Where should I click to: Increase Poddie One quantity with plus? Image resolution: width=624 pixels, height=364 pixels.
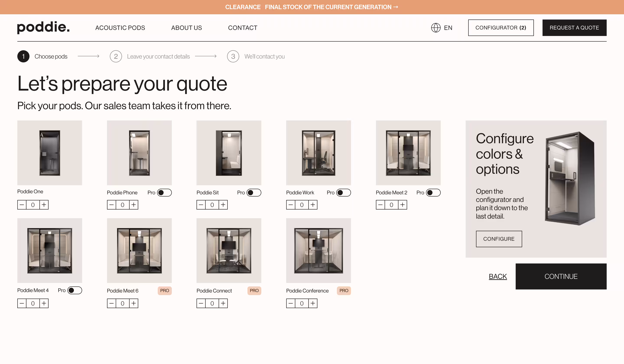44,205
